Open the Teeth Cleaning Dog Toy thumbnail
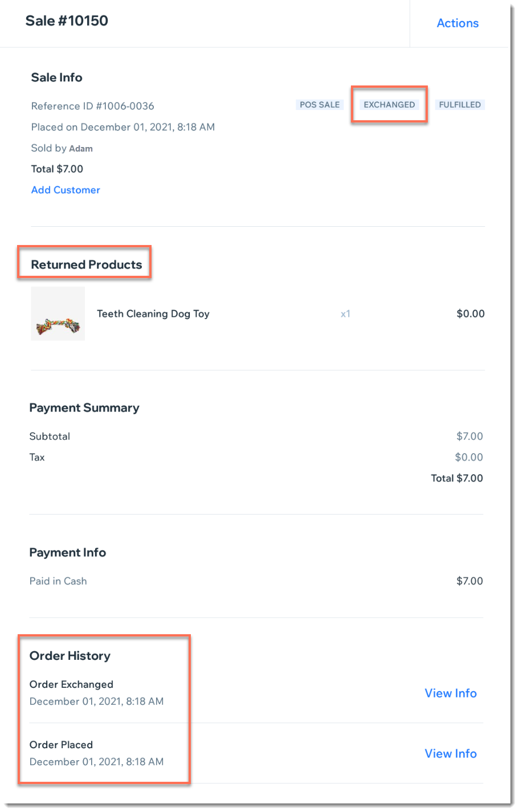This screenshot has width=519, height=812. (58, 314)
